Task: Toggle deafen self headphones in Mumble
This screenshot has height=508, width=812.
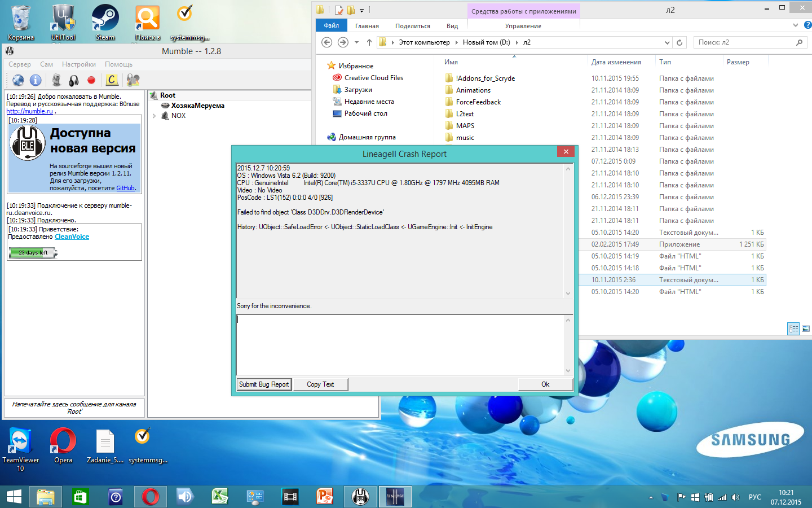Action: coord(74,80)
